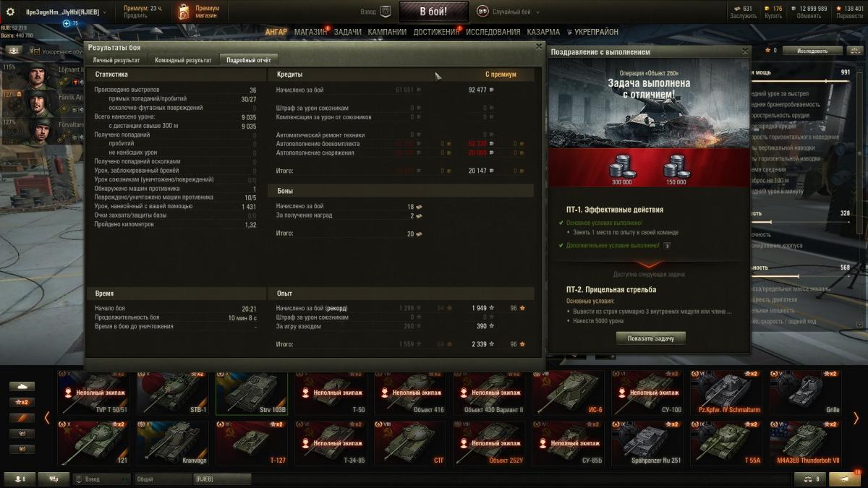This screenshot has width=868, height=488.
Task: Click Fänrik crew member portrait
Action: tap(38, 102)
